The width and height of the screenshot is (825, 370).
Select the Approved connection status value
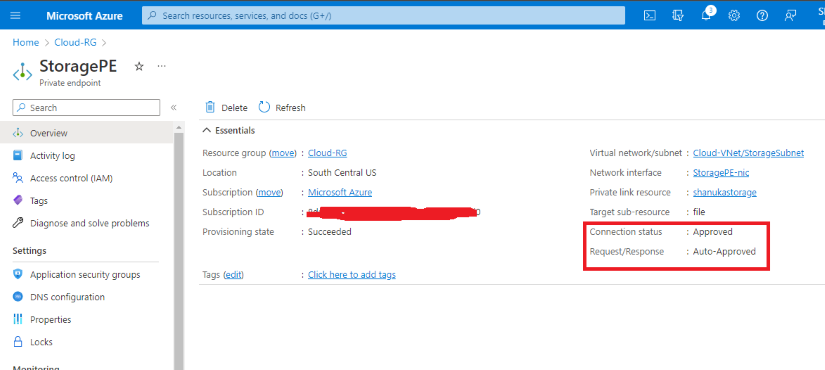point(712,232)
